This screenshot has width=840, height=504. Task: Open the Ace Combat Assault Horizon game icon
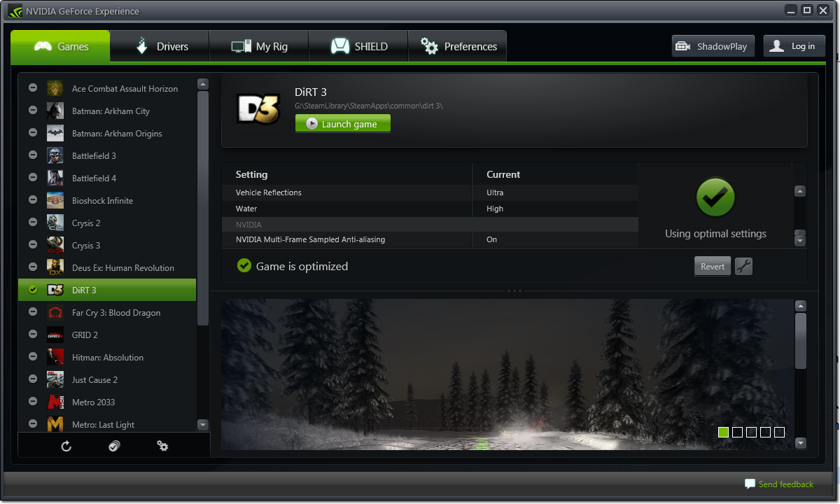click(55, 88)
